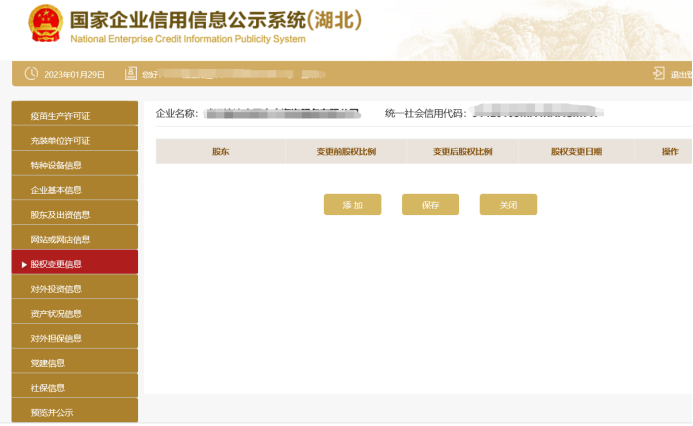Select 对外担保信息 menu item
693x426 pixels.
pos(74,339)
